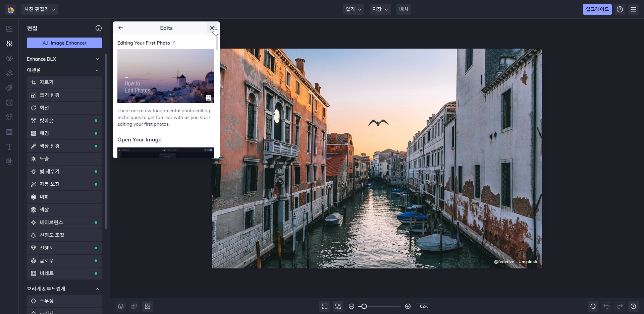The image size is (644, 314).
Task: Open the Effects sparkle sidebar icon
Action: click(x=9, y=73)
